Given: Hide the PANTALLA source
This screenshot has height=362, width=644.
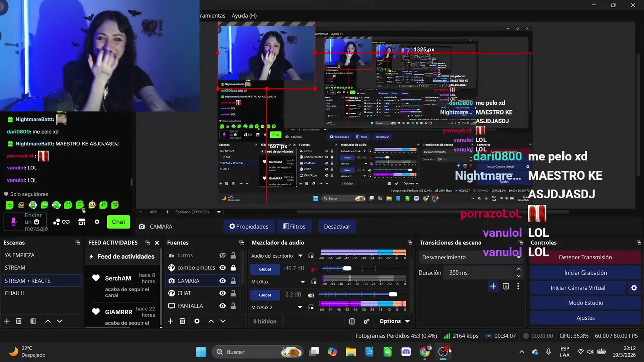Looking at the screenshot, I should (222, 306).
